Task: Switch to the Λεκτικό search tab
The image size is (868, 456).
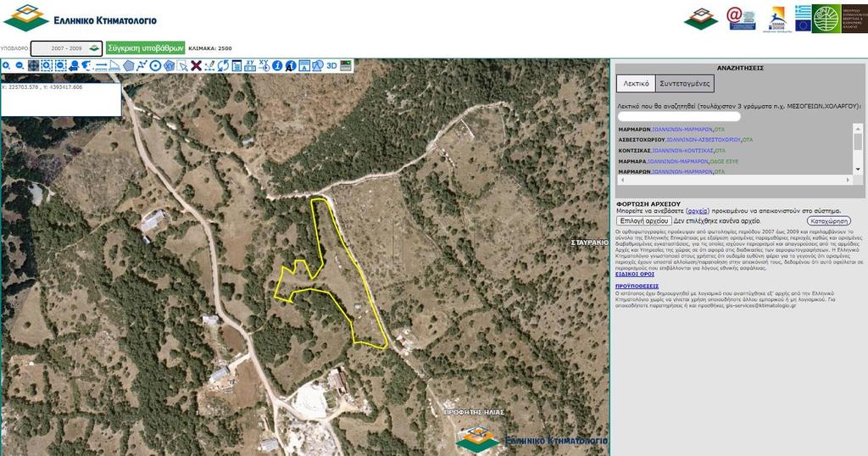Action: pos(636,84)
